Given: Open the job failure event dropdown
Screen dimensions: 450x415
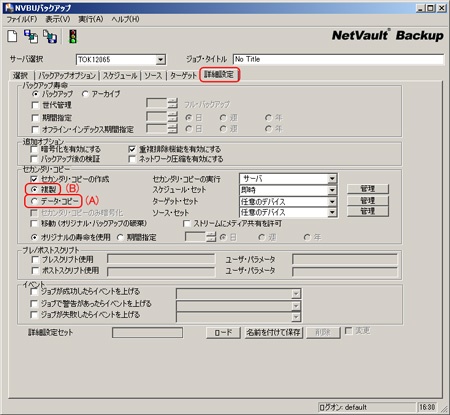Looking at the screenshot, I should point(296,317).
